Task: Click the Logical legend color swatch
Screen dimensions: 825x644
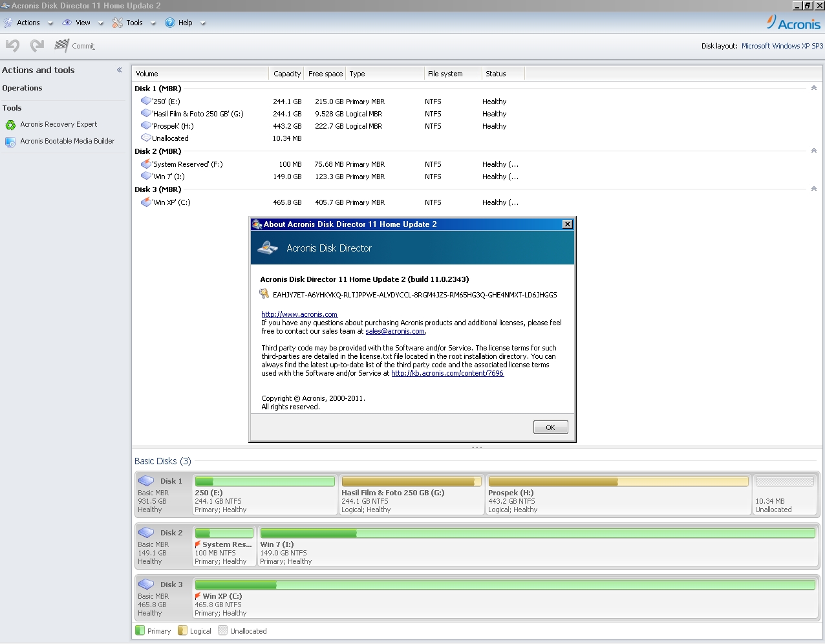Action: pyautogui.click(x=182, y=630)
